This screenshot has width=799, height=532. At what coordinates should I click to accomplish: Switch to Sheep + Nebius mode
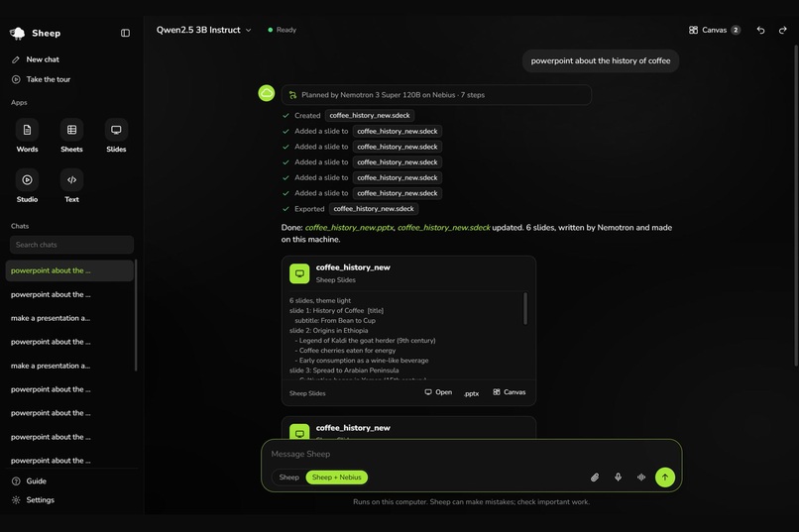pos(337,478)
